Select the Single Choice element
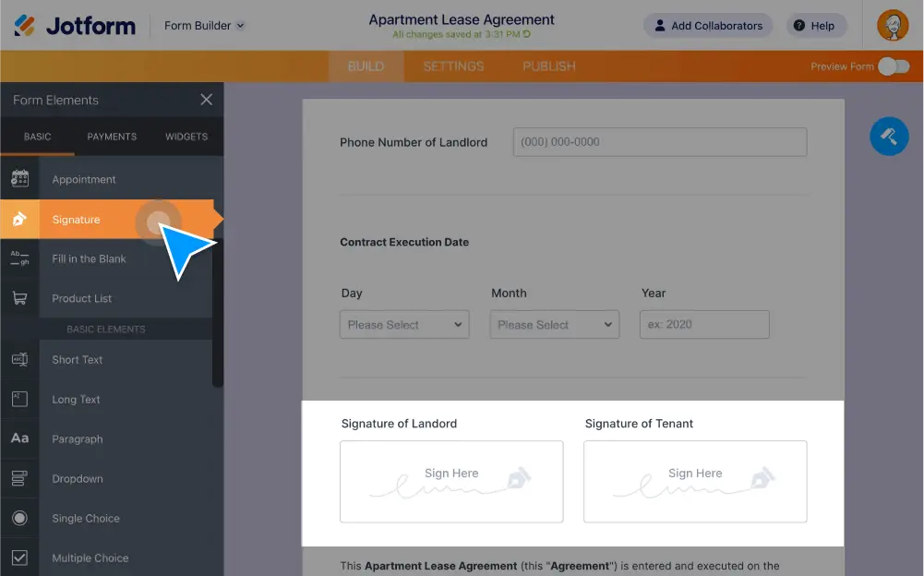 [x=19, y=518]
